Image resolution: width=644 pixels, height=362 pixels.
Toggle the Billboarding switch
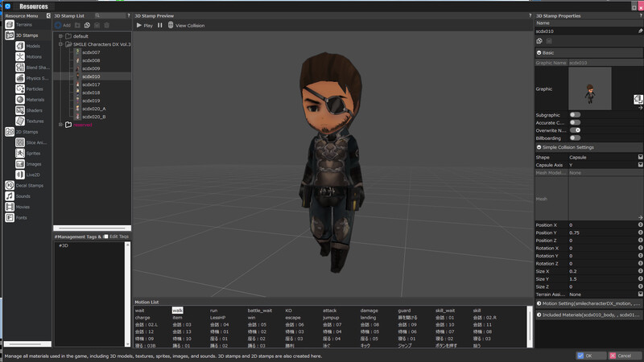575,138
